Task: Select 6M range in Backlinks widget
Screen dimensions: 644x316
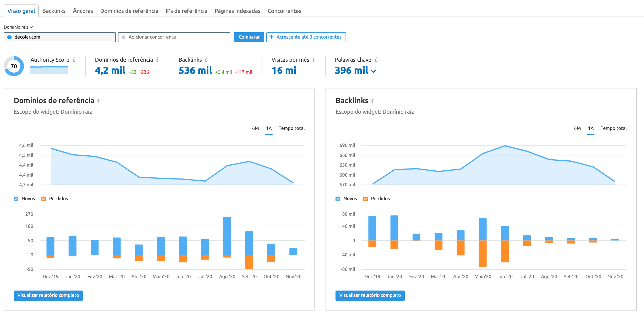Action: [x=577, y=128]
